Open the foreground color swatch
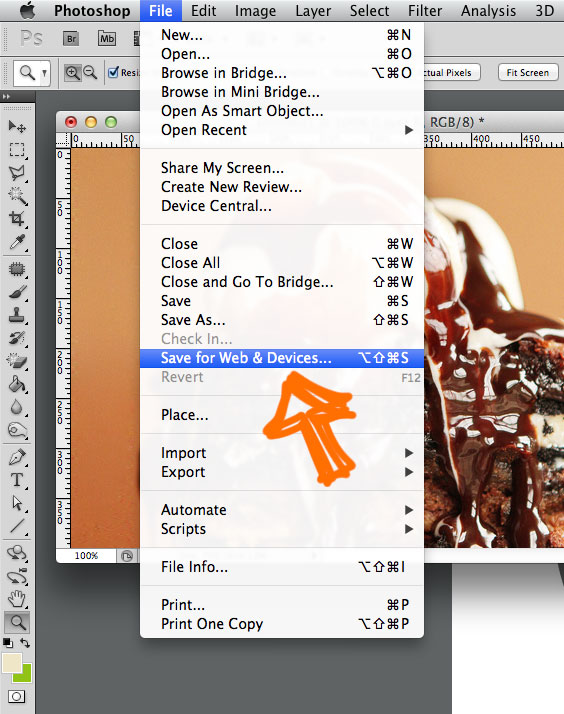 [x=11, y=663]
